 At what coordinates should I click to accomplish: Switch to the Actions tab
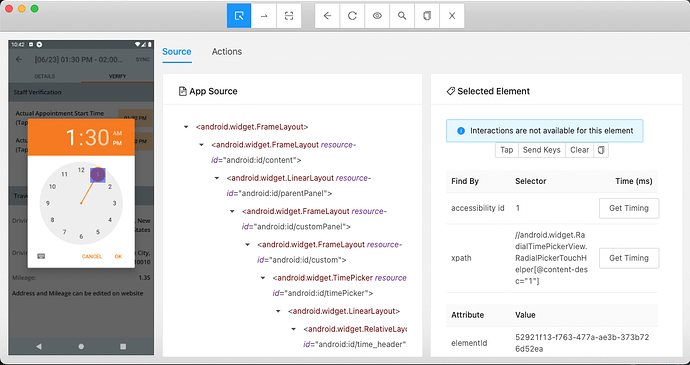(227, 52)
